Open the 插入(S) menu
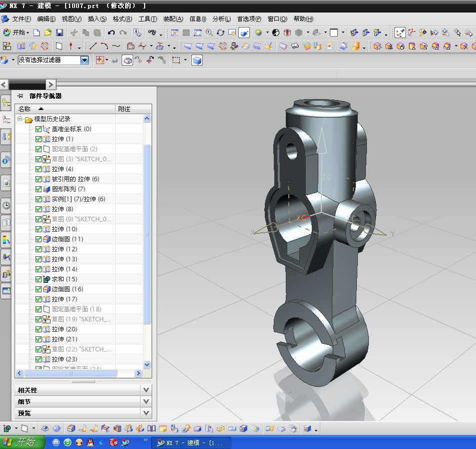476x449 pixels. 97,19
